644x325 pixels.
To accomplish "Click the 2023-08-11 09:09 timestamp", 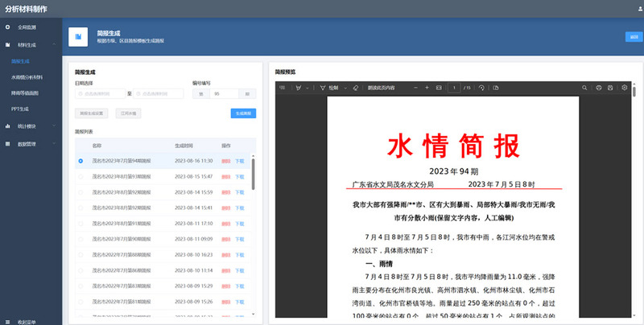I will coord(194,239).
